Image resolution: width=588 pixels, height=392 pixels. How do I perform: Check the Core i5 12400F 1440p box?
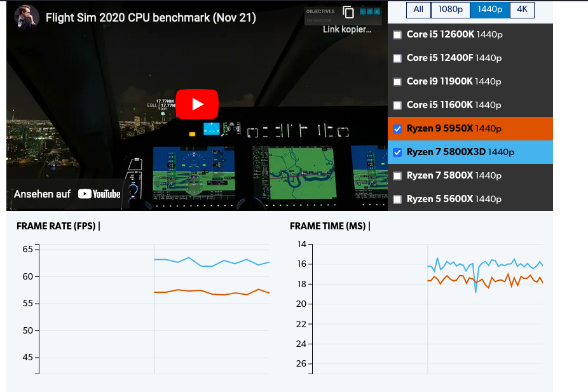397,58
